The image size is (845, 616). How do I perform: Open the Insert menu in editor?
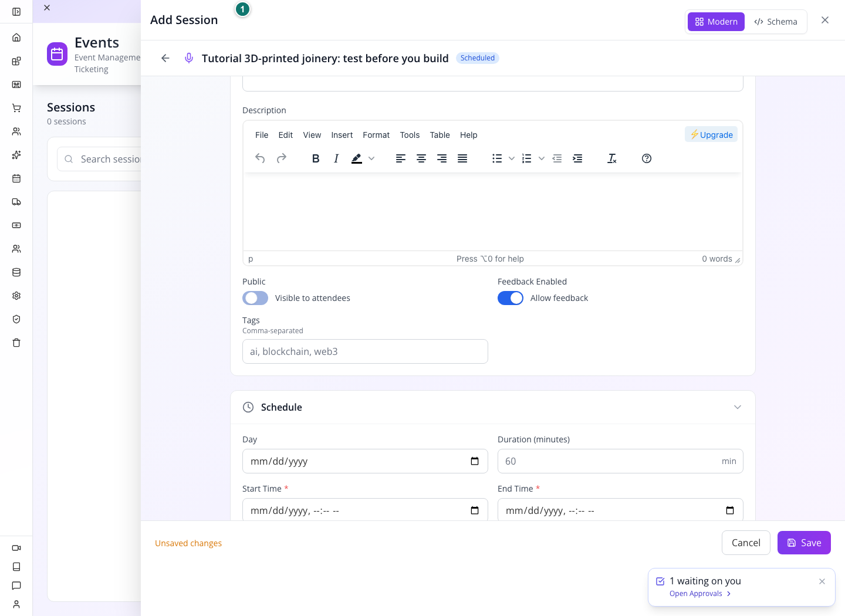[x=342, y=135]
